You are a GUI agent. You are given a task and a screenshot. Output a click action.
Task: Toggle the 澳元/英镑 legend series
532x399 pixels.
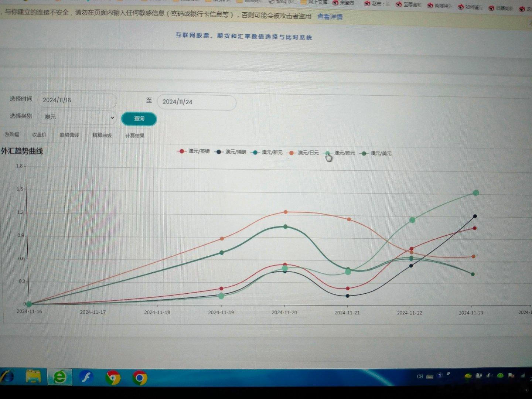[194, 151]
